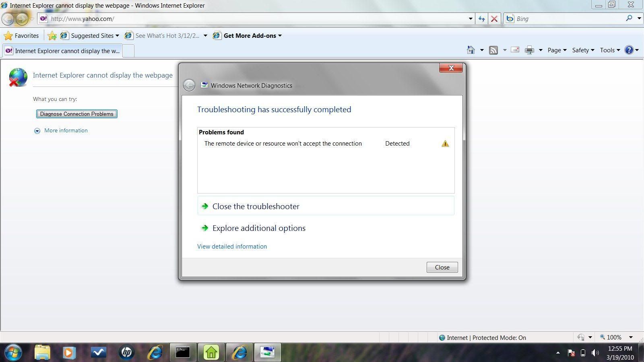Open Windows Explorer folder on taskbar
644x362 pixels.
tap(42, 353)
